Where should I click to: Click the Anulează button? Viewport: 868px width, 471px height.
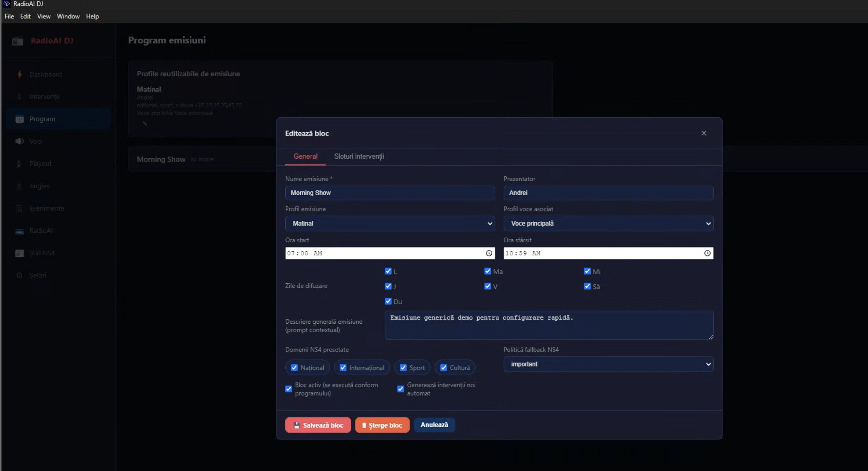pyautogui.click(x=434, y=425)
